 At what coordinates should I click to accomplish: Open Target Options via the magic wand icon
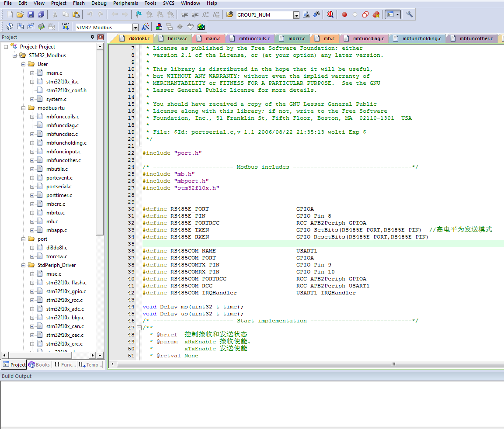[146, 26]
